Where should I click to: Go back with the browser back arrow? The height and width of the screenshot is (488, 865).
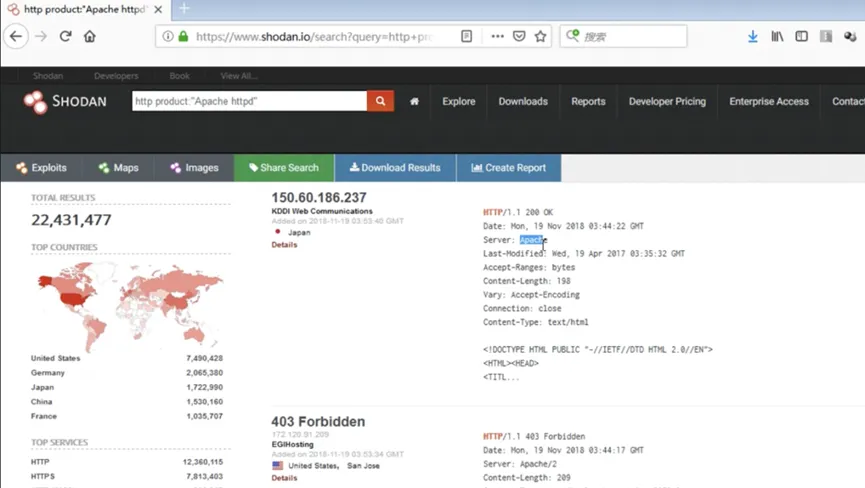(x=16, y=36)
